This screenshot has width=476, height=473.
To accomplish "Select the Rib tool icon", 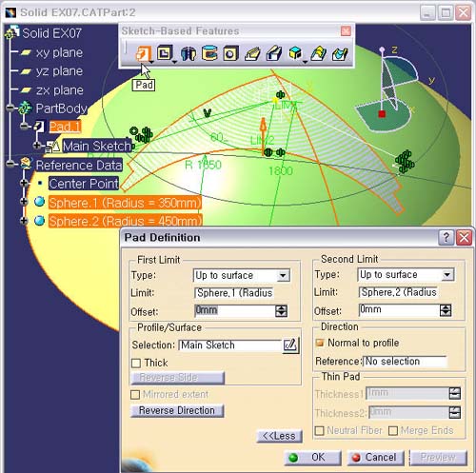I will 252,53.
